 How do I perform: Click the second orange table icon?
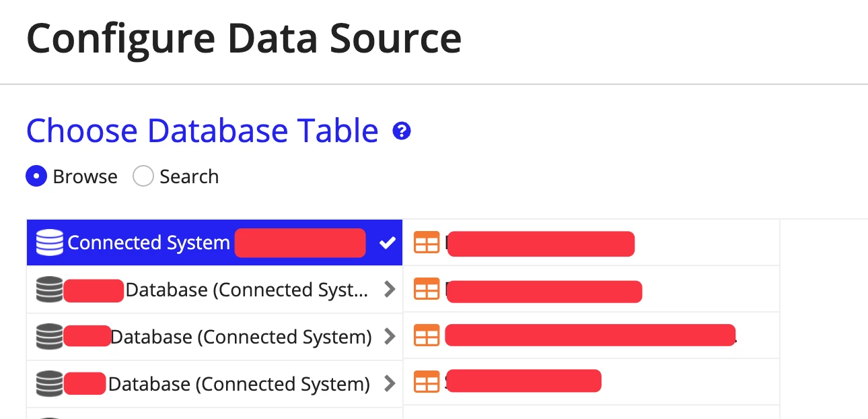click(427, 289)
